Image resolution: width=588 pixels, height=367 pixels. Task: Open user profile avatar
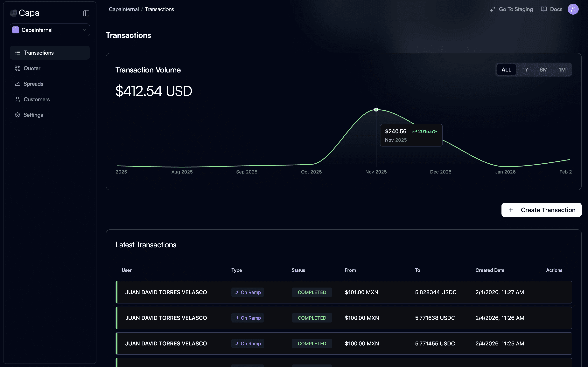[573, 9]
